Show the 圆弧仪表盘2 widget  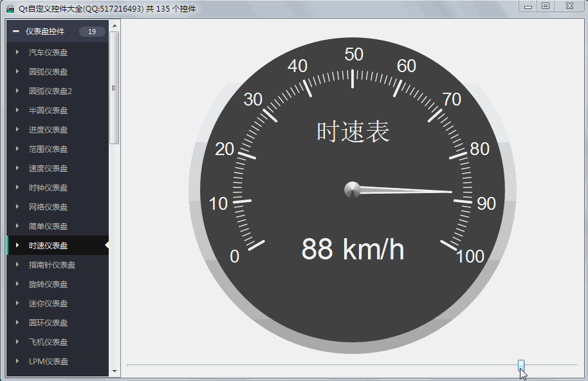click(x=50, y=91)
